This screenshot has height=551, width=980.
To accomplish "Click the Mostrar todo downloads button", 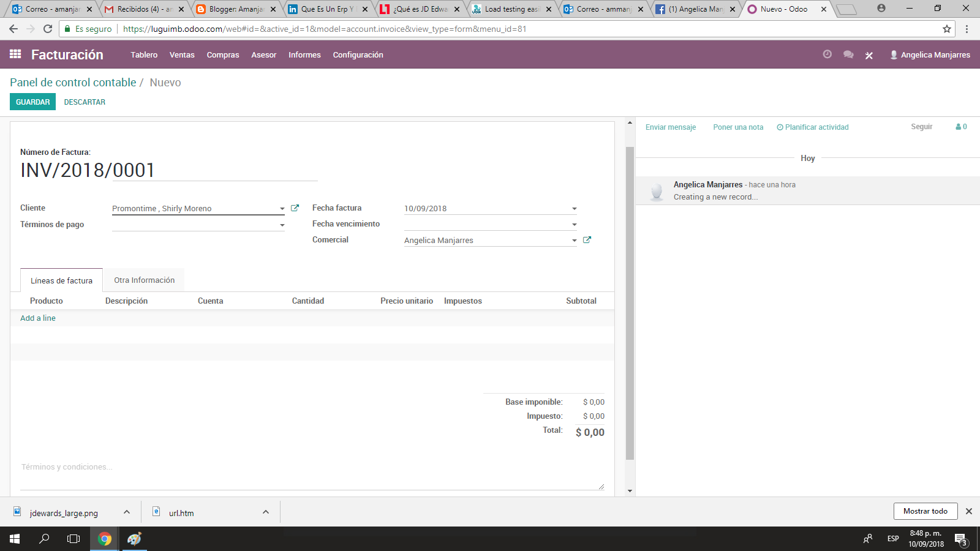I will coord(925,511).
